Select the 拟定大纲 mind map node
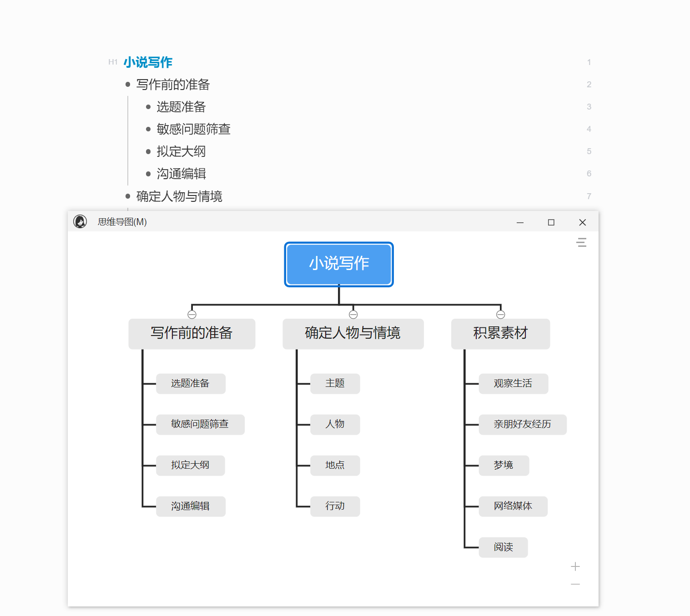The image size is (690, 616). pos(191,466)
